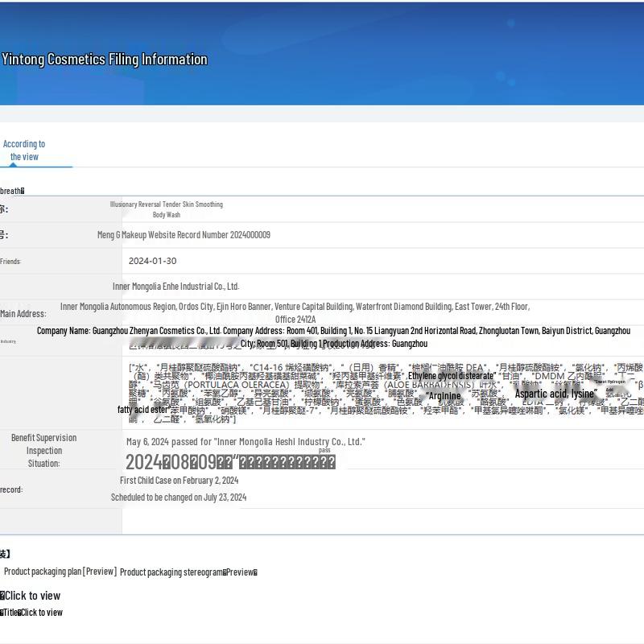Image resolution: width=644 pixels, height=644 pixels.
Task: Click the scheduled change July 23, 2024 record
Action: (x=179, y=497)
